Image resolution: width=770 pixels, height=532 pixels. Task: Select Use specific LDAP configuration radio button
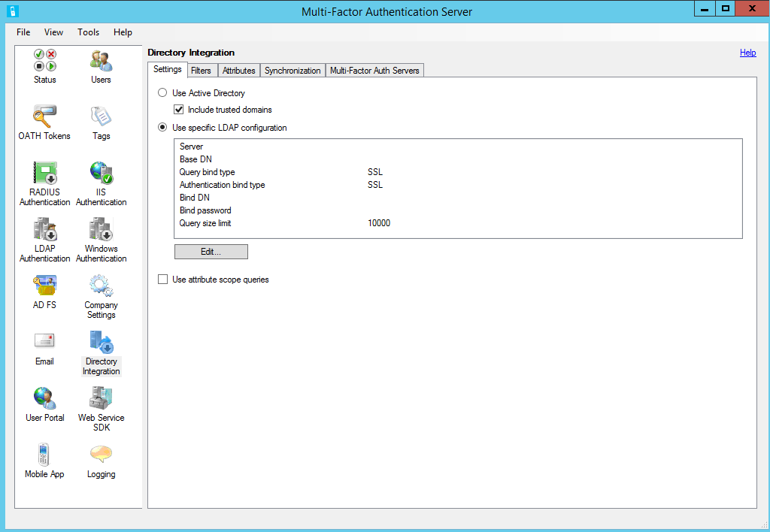point(162,127)
